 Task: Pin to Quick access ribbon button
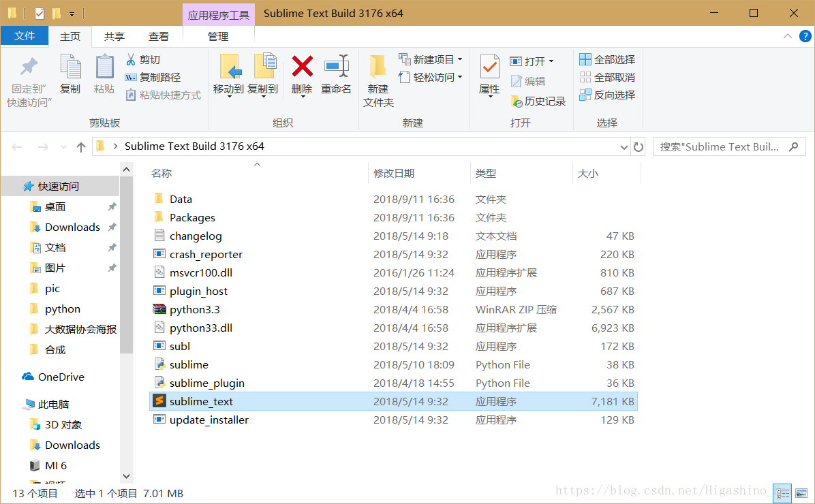click(x=29, y=80)
